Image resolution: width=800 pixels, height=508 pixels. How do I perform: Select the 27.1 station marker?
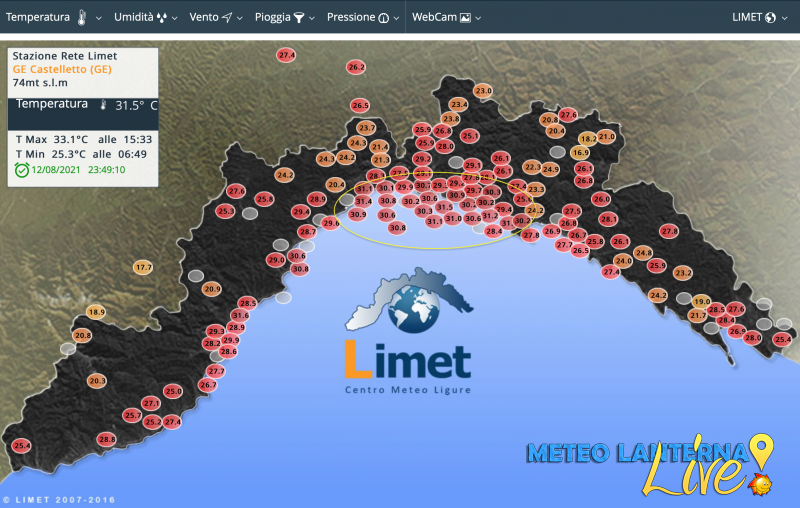[151, 403]
